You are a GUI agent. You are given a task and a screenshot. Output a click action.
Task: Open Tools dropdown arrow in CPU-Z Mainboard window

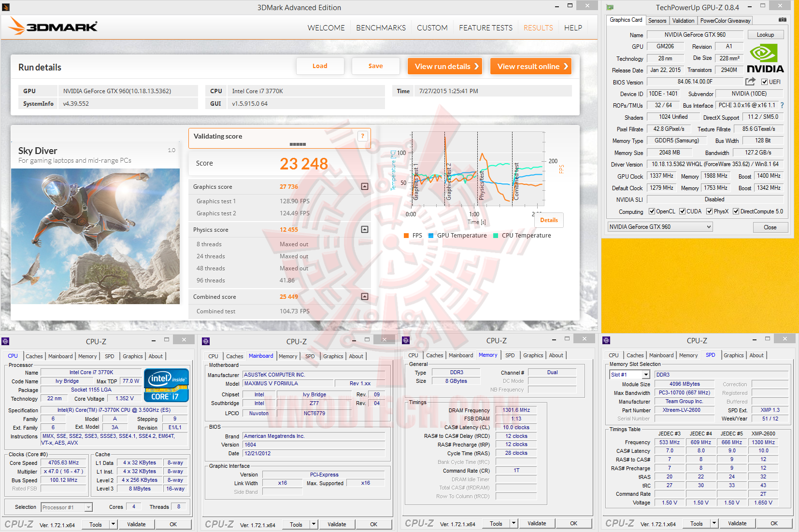point(314,524)
